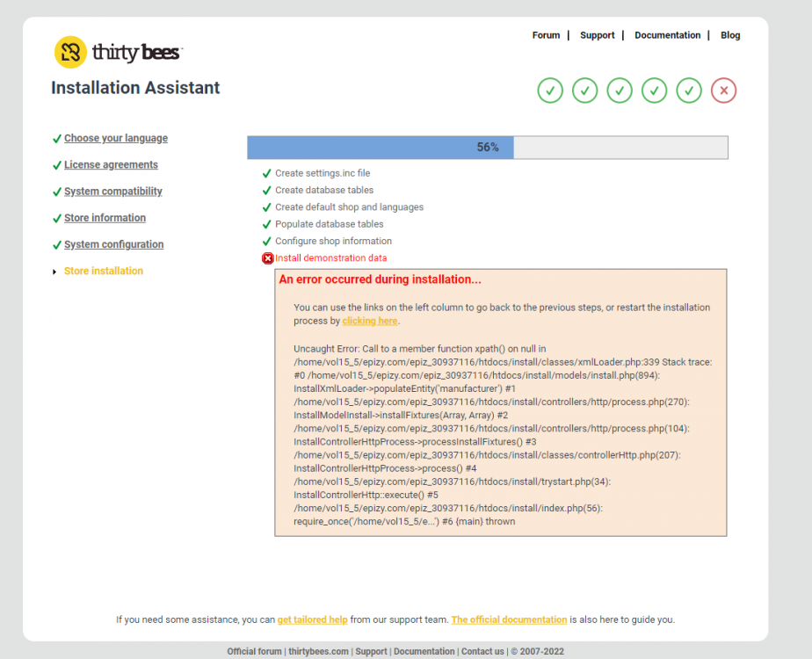Select the Store information step
Image resolution: width=812 pixels, height=659 pixels.
[x=105, y=218]
